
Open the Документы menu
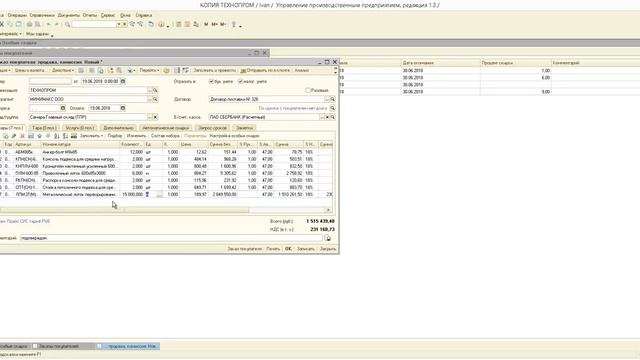[69, 15]
